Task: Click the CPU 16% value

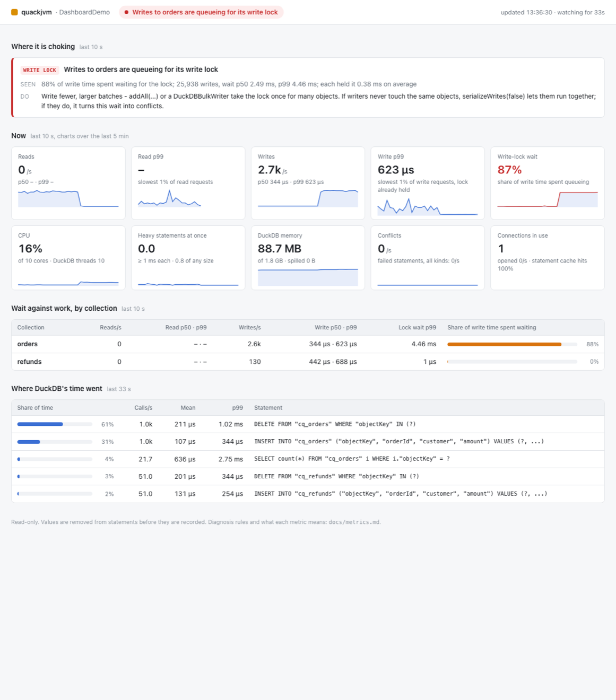Action: point(30,249)
